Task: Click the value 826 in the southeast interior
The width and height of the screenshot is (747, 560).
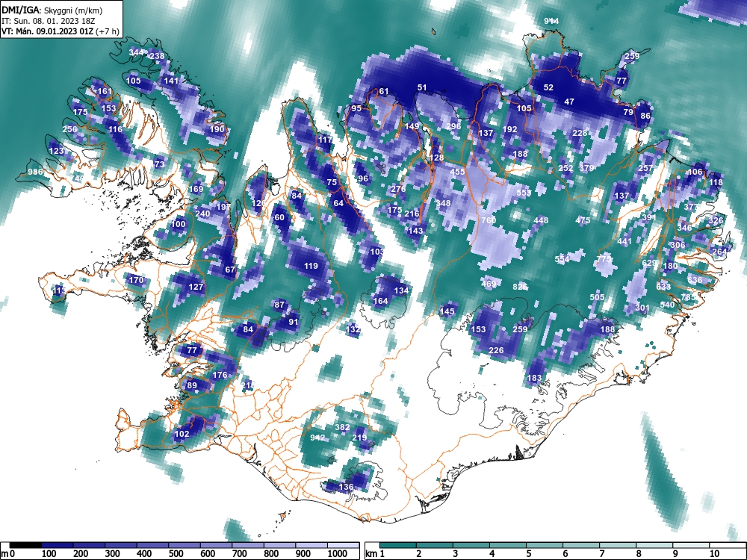Action: 520,287
